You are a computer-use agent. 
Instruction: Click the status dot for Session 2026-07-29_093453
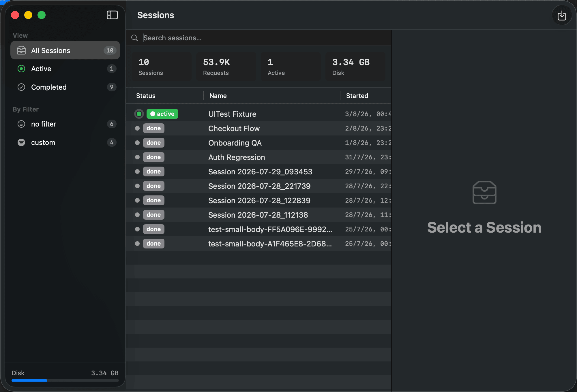tap(137, 171)
